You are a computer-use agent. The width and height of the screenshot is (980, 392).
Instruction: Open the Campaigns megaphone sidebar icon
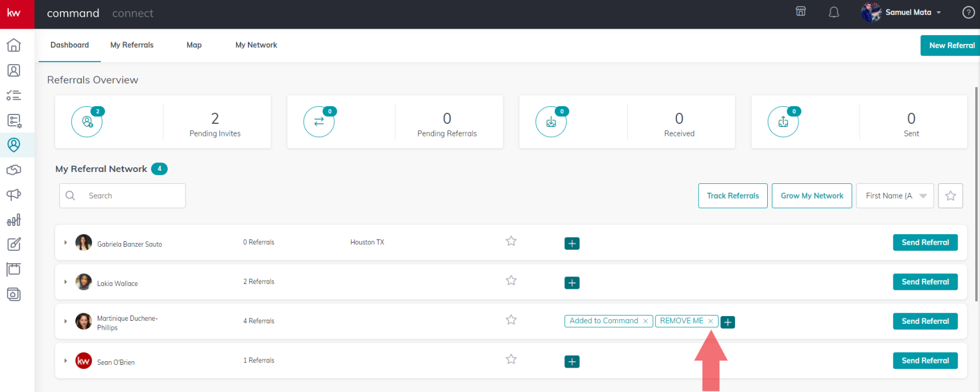point(14,195)
